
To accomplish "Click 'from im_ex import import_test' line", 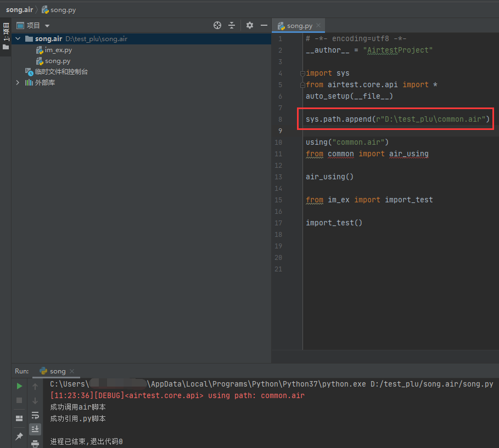I will (369, 200).
